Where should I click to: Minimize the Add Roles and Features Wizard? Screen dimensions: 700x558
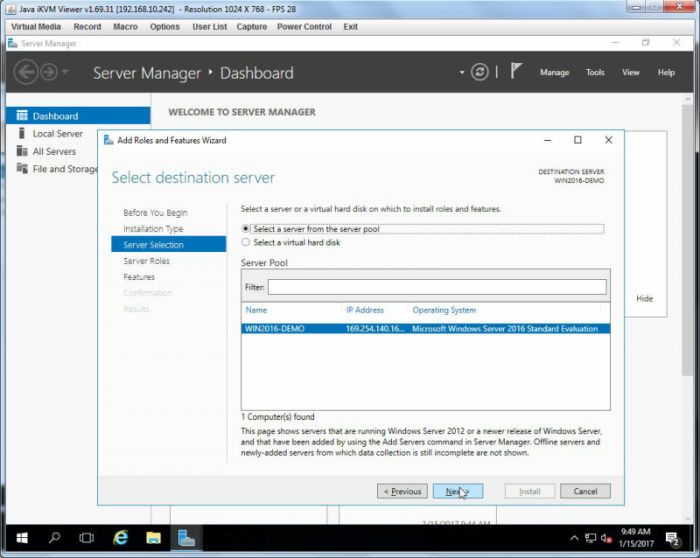tap(548, 140)
